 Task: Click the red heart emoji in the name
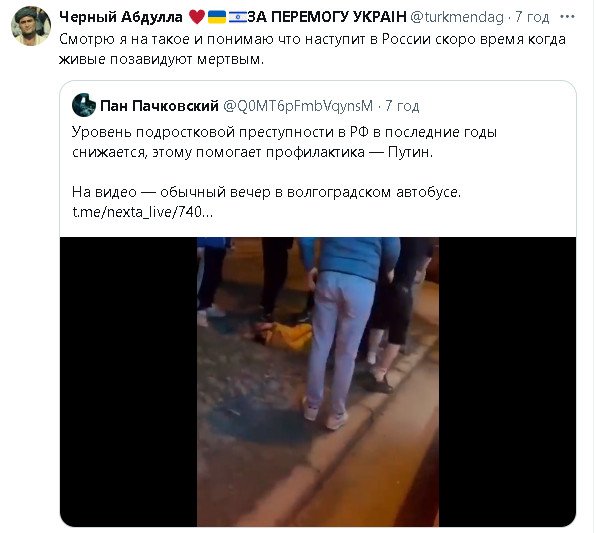[197, 17]
